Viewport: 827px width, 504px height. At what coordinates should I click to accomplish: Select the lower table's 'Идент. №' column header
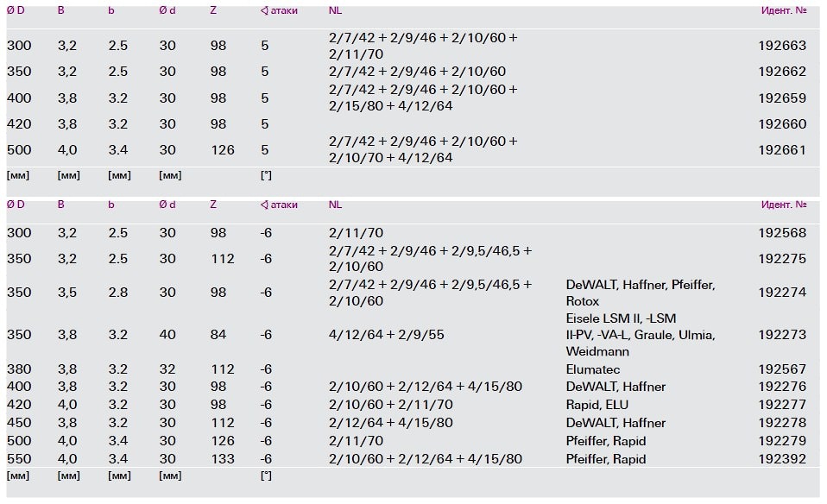(783, 205)
